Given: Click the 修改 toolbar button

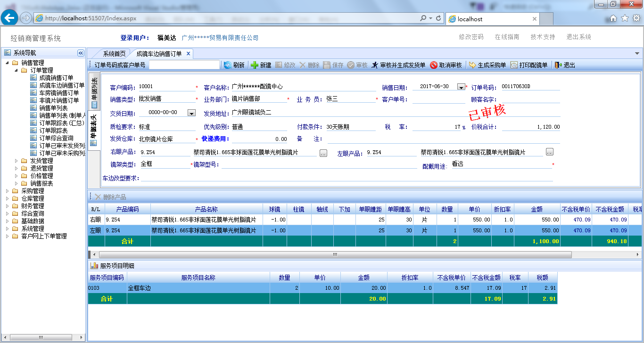Looking at the screenshot, I should (x=285, y=65).
